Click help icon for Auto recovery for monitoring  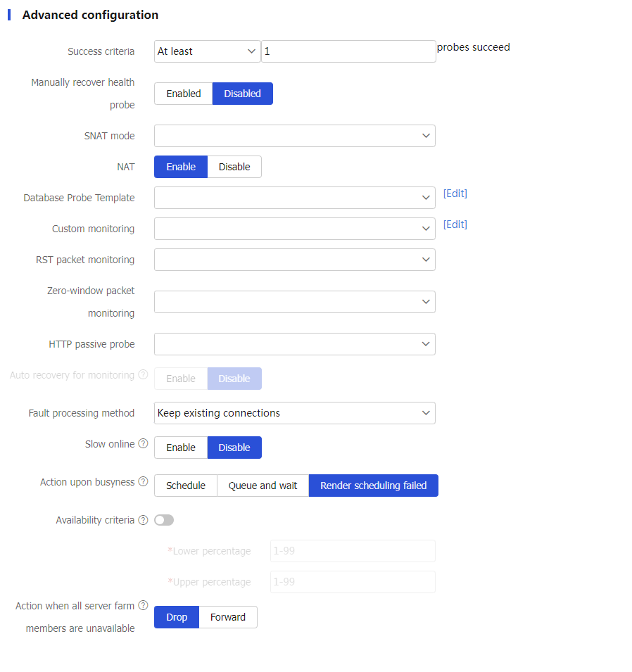(x=143, y=375)
